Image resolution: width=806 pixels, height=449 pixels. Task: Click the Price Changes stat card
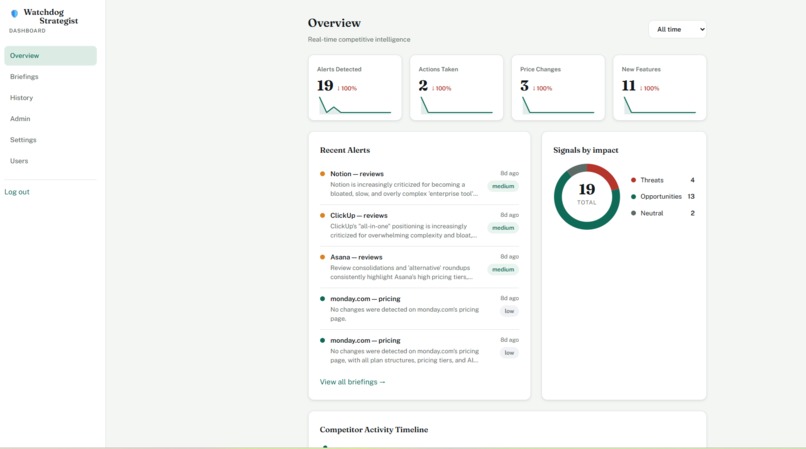coord(558,88)
